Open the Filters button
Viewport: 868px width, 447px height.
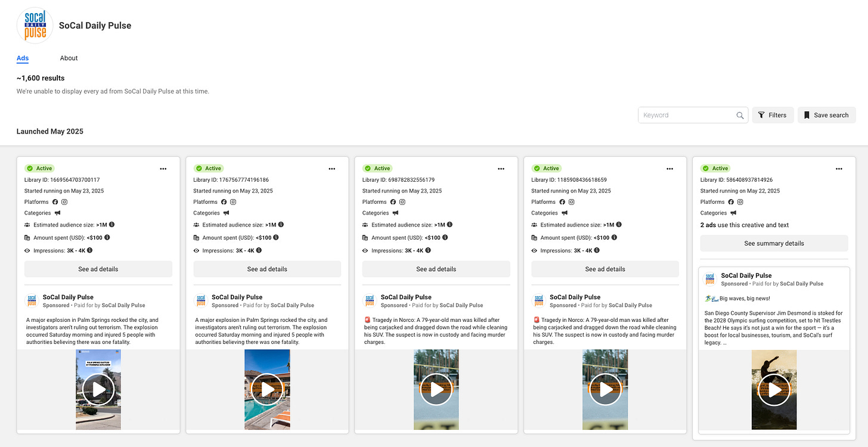point(773,115)
